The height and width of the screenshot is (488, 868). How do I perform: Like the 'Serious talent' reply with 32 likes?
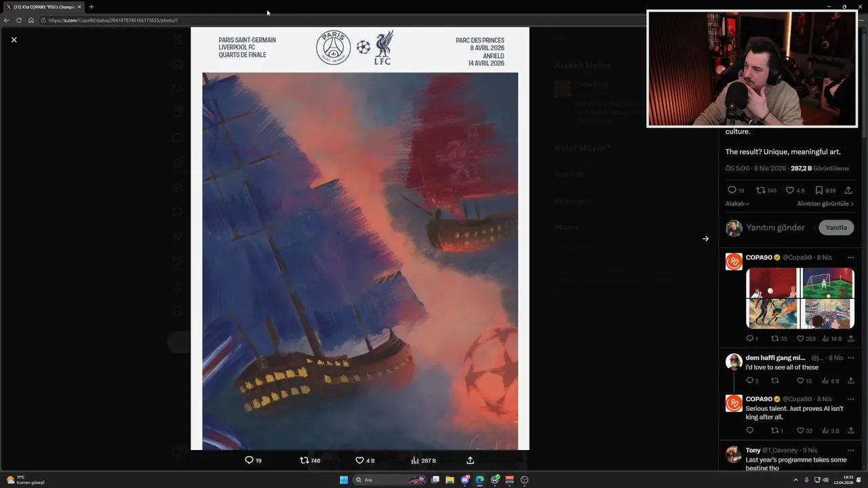pyautogui.click(x=800, y=430)
